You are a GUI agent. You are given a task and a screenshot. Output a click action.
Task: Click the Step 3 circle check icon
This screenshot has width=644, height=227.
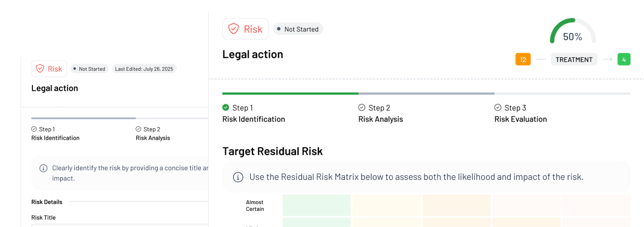tap(498, 107)
